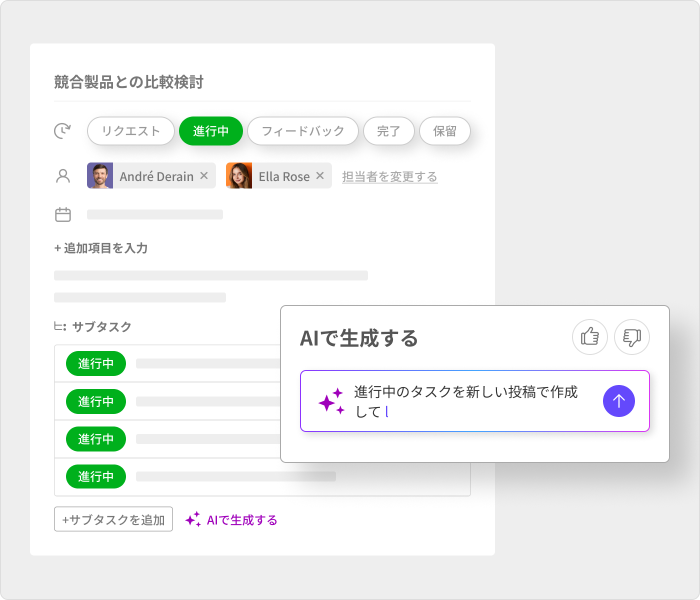The width and height of the screenshot is (700, 600).
Task: Select the リクエスト status
Action: coord(130,131)
